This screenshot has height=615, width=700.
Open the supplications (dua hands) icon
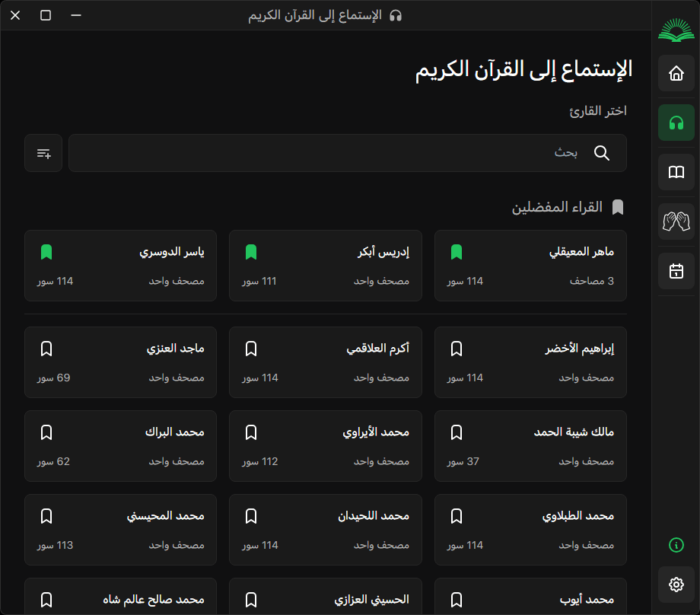tap(675, 221)
